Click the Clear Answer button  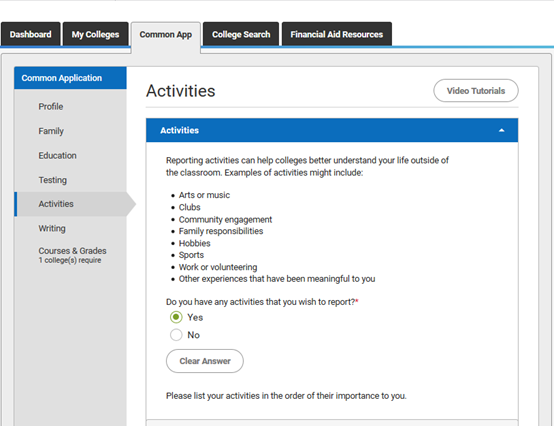[205, 361]
